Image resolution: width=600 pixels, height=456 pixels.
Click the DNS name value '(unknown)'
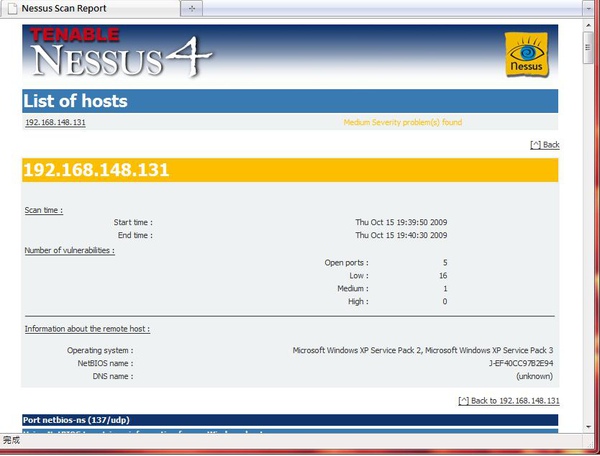[535, 376]
